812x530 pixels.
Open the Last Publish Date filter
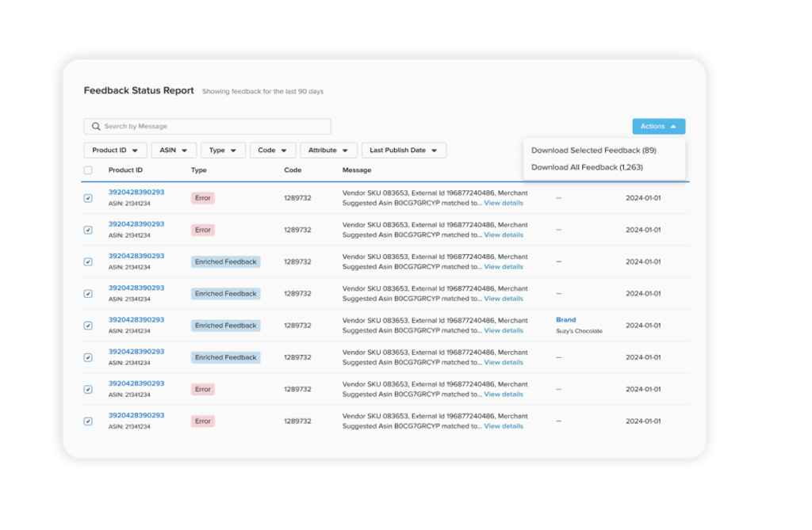pos(404,151)
